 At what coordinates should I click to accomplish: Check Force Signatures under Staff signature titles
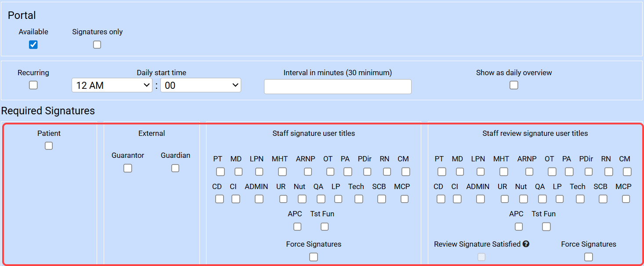tap(314, 257)
